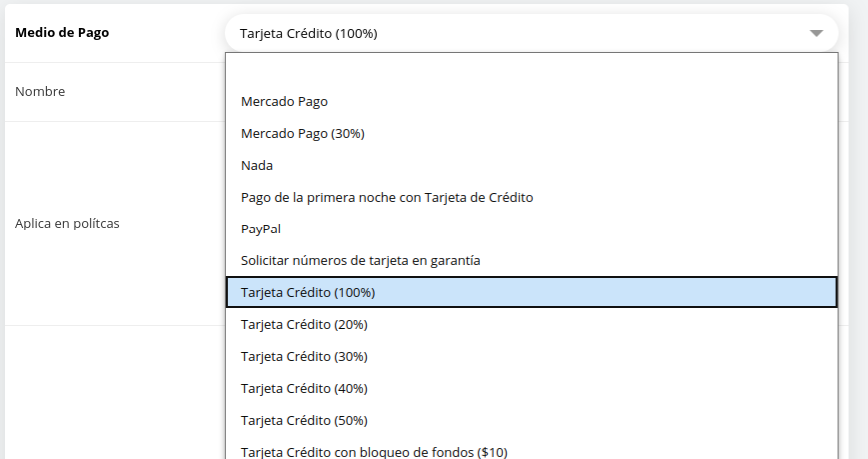Screen dimensions: 868x459
Task: Choose Tarjeta Crédito con bloqueo de fondos ($10)
Action: (374, 451)
